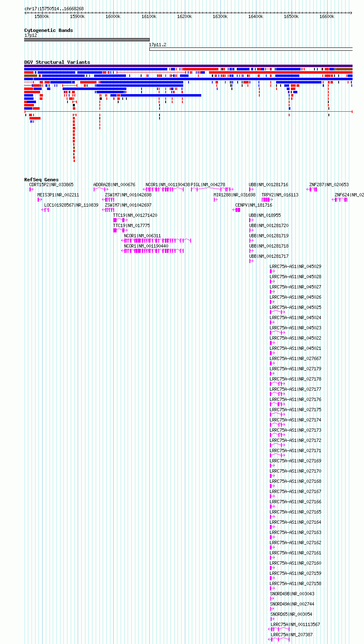Image resolution: width=364 pixels, height=644 pixels.
Task: Click the LRRC75A-AS1|NR_027173 transcript label
Action: coord(295,430)
